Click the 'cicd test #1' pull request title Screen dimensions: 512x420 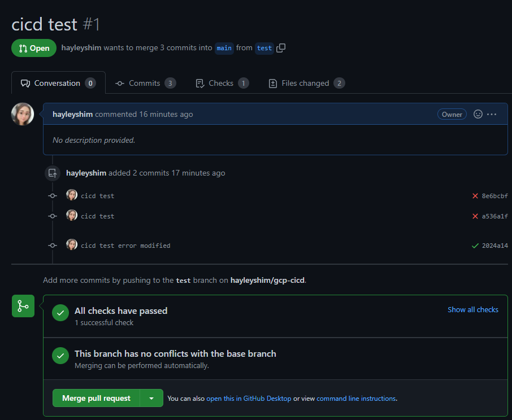[x=55, y=24]
